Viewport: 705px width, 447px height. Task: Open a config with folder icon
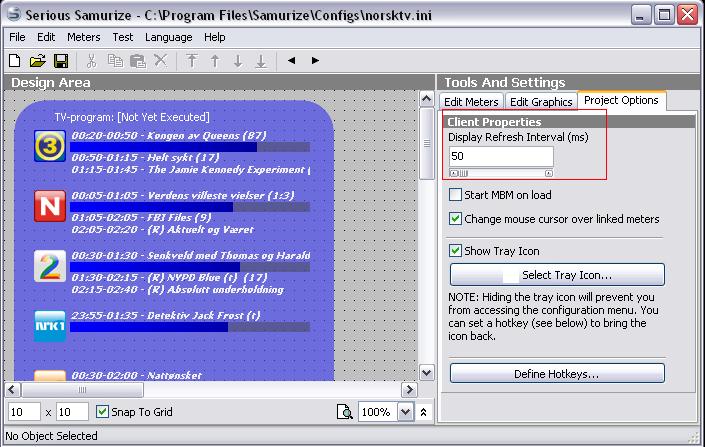pos(38,61)
